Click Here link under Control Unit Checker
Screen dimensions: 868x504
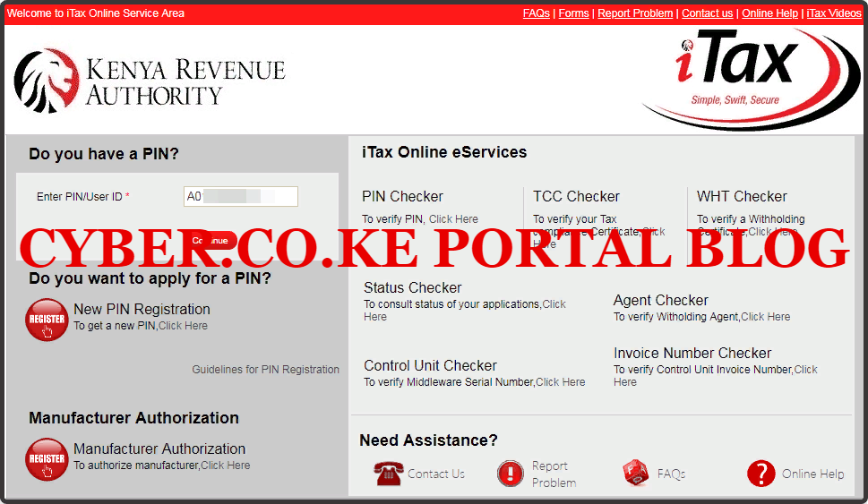pos(560,382)
